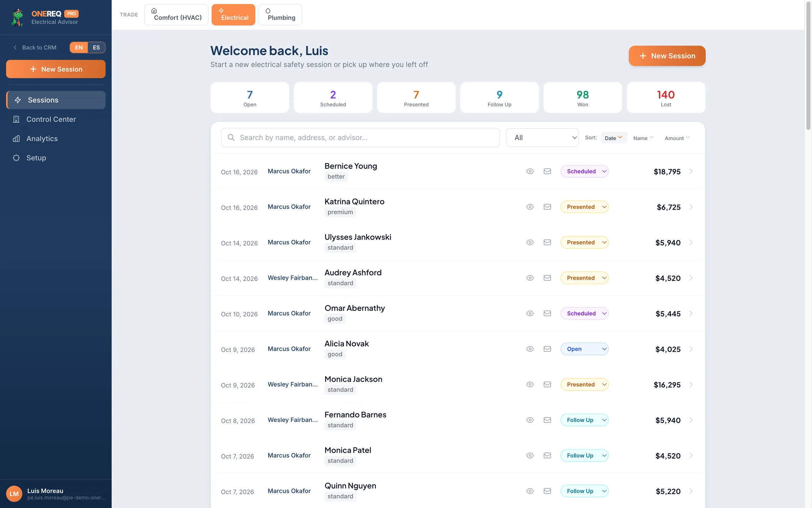The height and width of the screenshot is (508, 812).
Task: Click envelope icon on Audrey Ashford row
Action: click(x=547, y=278)
